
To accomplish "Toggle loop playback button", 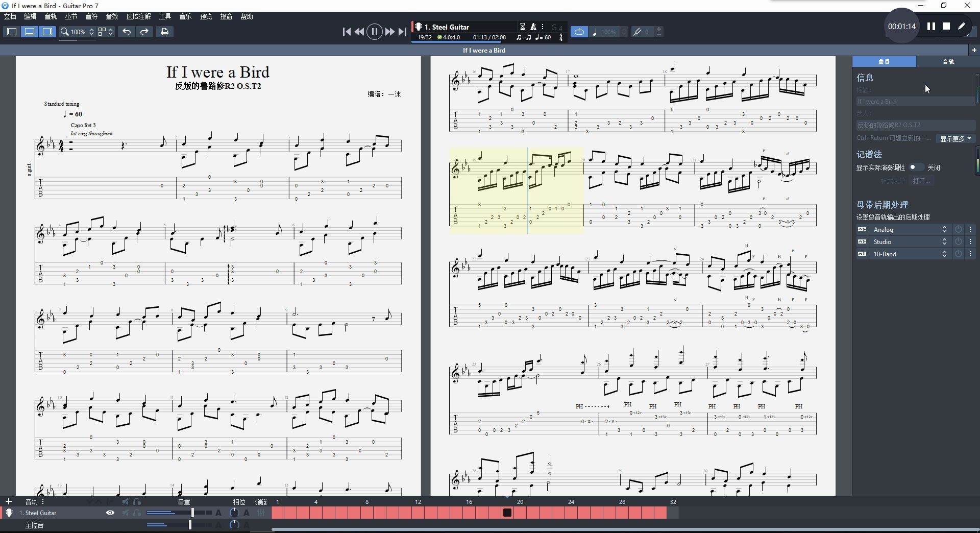I will click(579, 32).
